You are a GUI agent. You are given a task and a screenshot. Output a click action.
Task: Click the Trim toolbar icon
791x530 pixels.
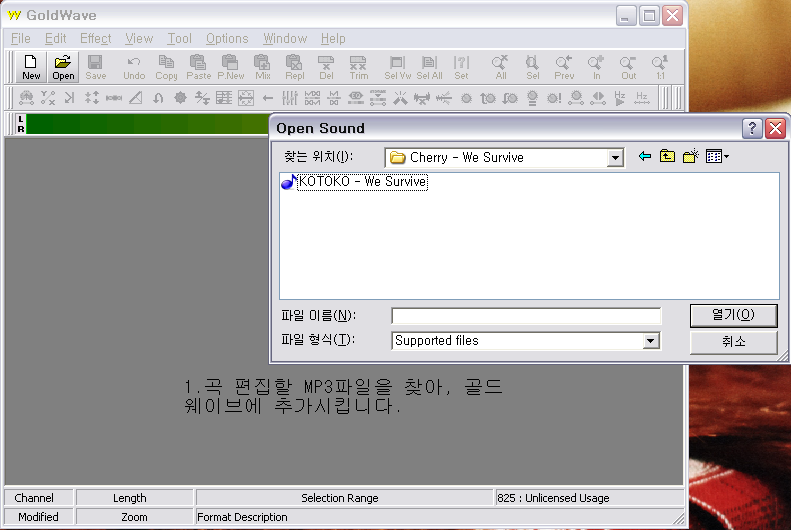click(358, 67)
